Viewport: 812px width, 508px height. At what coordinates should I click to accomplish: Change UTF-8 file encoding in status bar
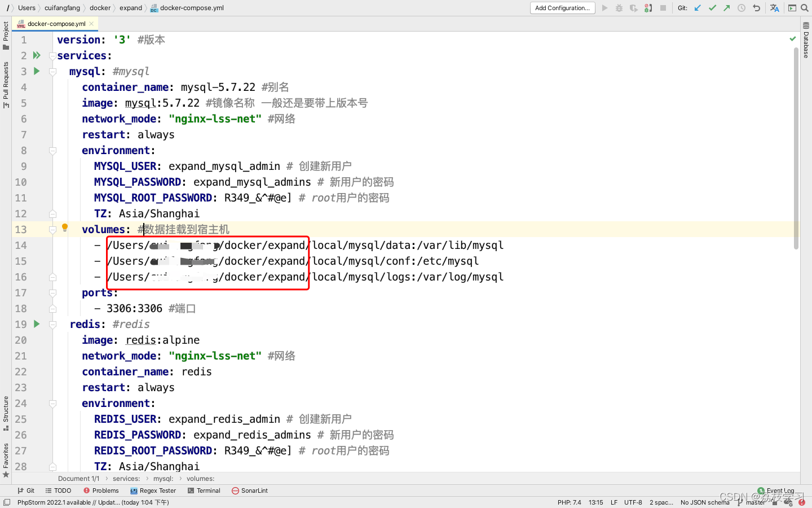pos(633,502)
